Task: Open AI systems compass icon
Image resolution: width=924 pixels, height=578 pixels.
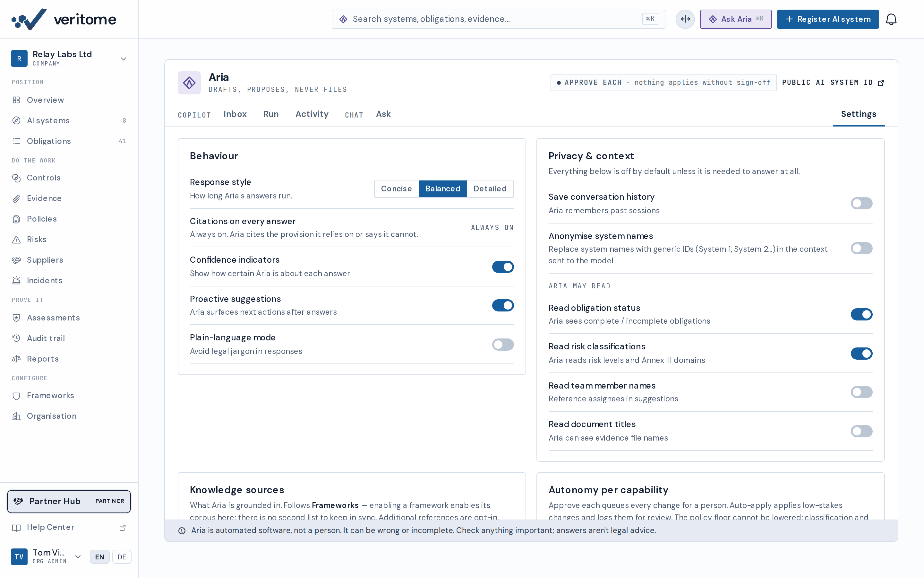Action: [16, 121]
